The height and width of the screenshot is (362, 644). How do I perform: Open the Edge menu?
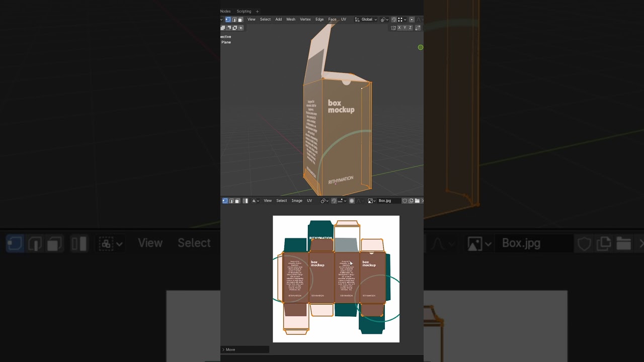(x=319, y=20)
